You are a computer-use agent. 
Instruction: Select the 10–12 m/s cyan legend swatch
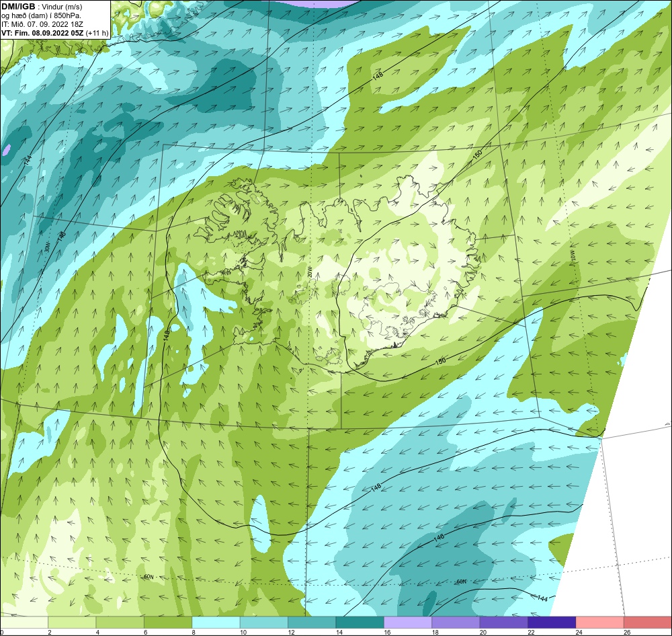(x=264, y=622)
